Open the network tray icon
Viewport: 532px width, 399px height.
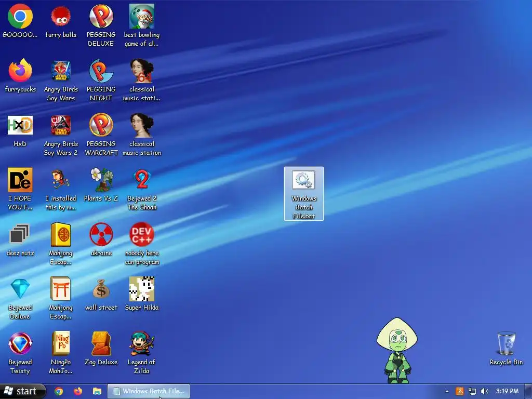(x=472, y=391)
